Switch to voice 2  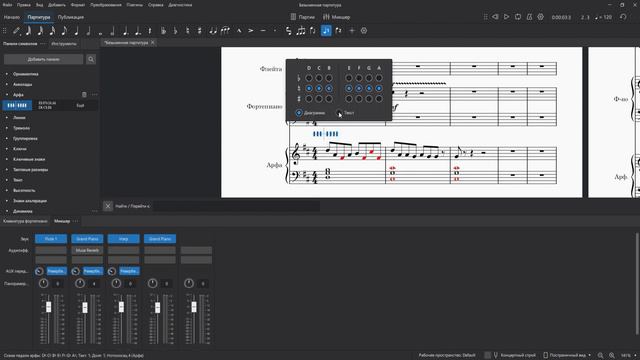pos(338,31)
